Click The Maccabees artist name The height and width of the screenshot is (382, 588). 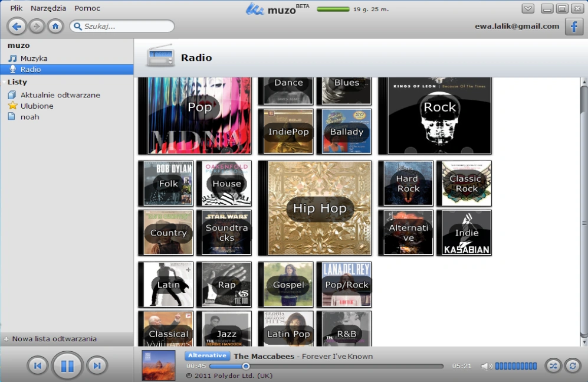pyautogui.click(x=264, y=356)
